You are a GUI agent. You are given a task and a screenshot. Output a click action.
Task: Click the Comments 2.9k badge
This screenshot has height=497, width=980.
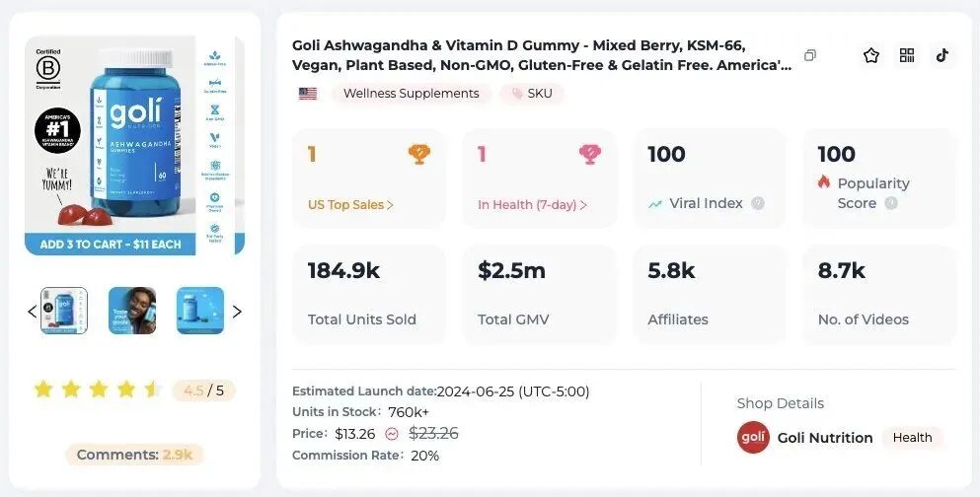click(135, 455)
